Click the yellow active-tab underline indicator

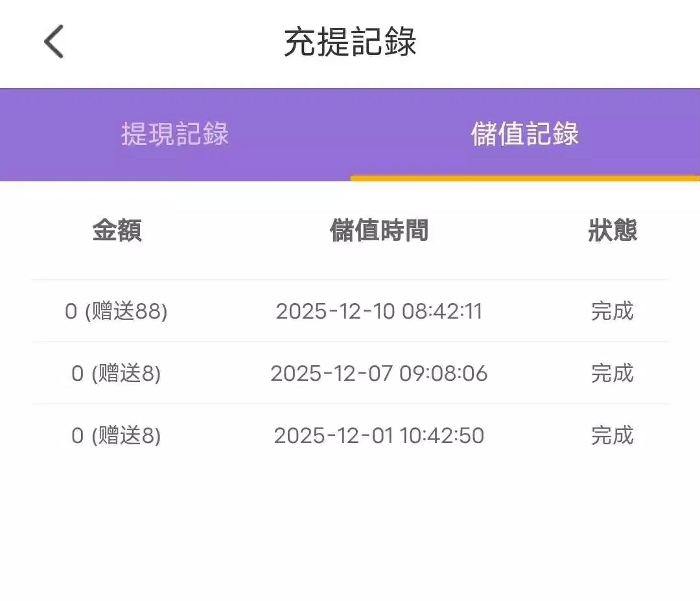[x=525, y=178]
